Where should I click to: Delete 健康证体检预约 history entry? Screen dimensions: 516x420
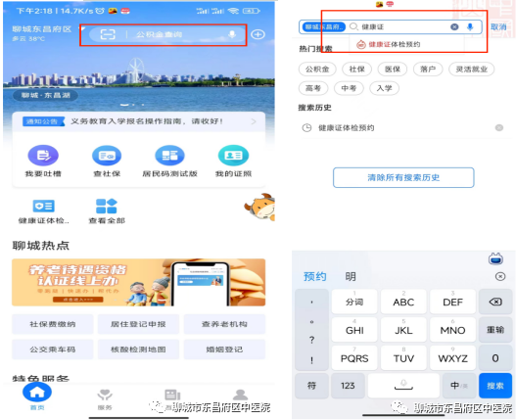click(499, 127)
